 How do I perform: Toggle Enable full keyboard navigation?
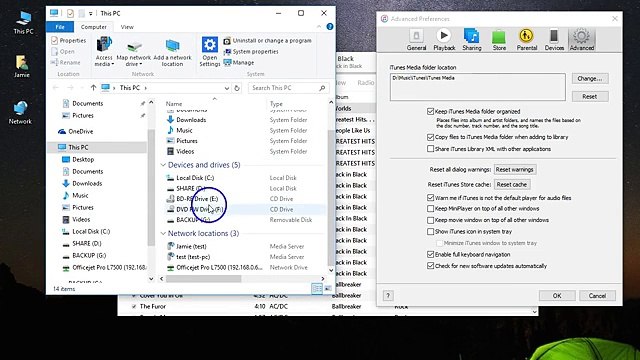click(430, 254)
